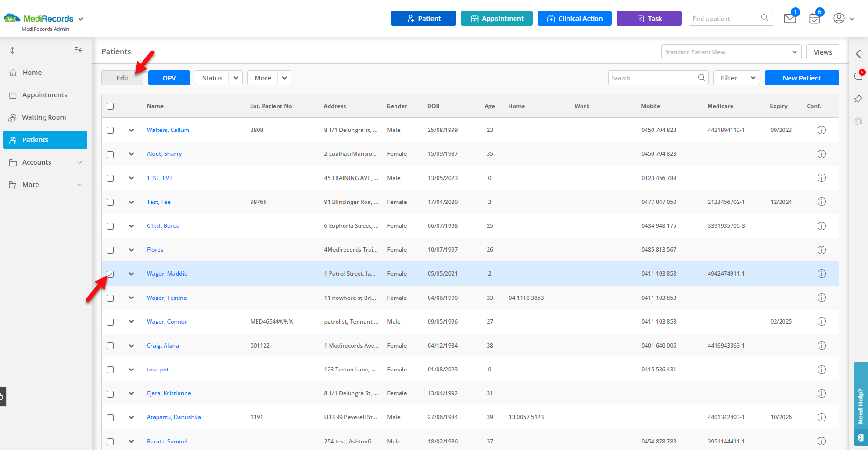Check the box for TEST, PVT
868x450 pixels.
click(110, 178)
